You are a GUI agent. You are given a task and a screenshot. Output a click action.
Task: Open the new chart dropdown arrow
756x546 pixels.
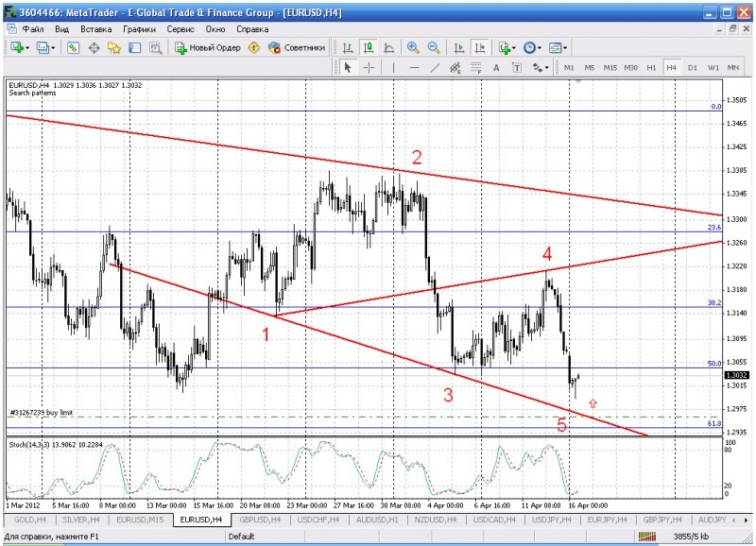[x=28, y=47]
